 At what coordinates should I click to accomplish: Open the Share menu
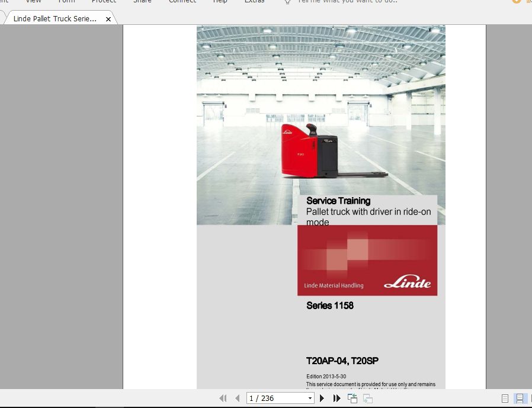click(x=143, y=1)
